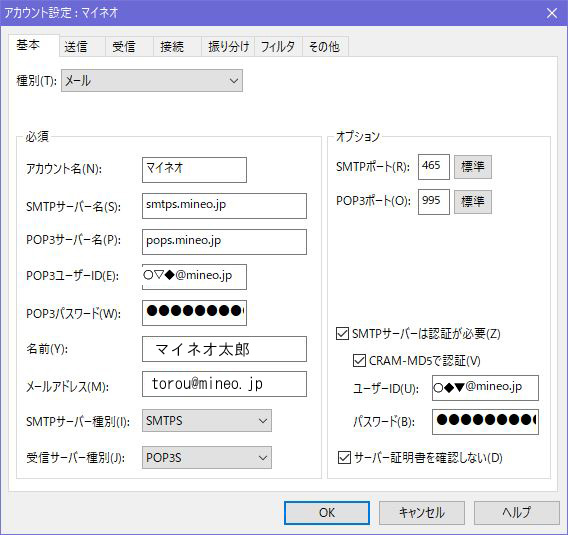Go to the 振り分け tab
Screen dimensions: 568x535
pos(228,46)
